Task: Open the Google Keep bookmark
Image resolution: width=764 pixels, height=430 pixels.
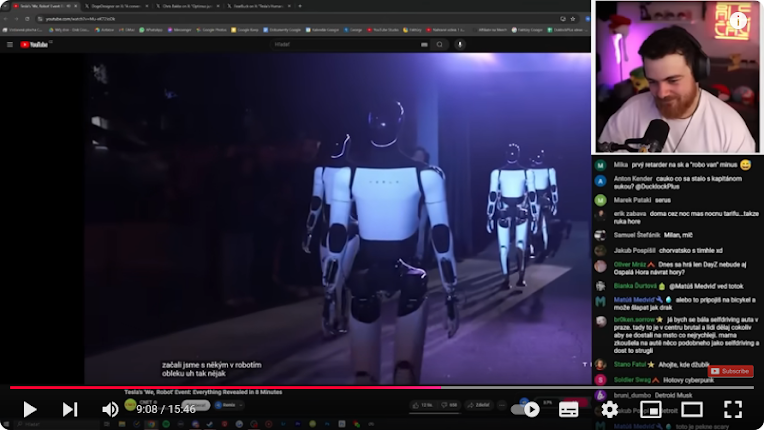Action: pos(245,30)
